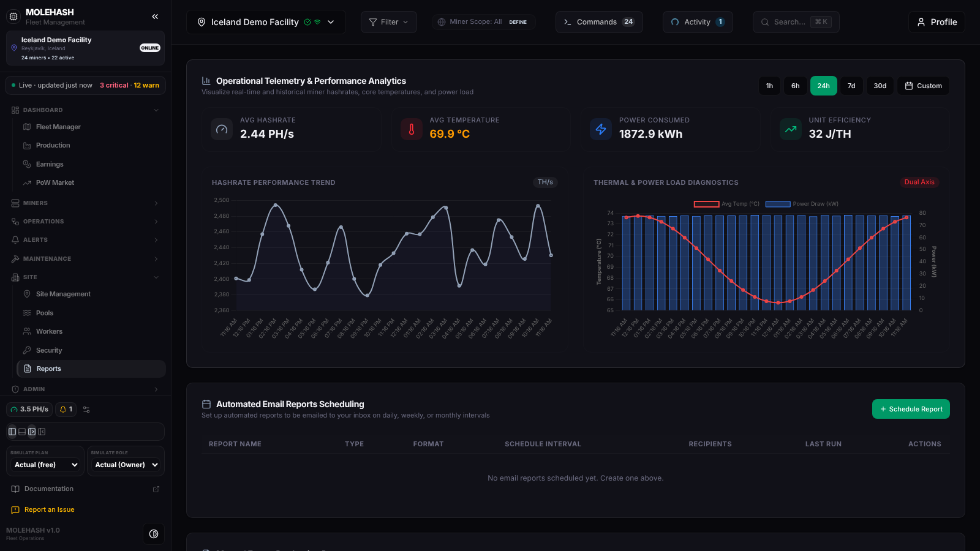980x551 pixels.
Task: Expand the Miners sidebar section
Action: pos(85,203)
